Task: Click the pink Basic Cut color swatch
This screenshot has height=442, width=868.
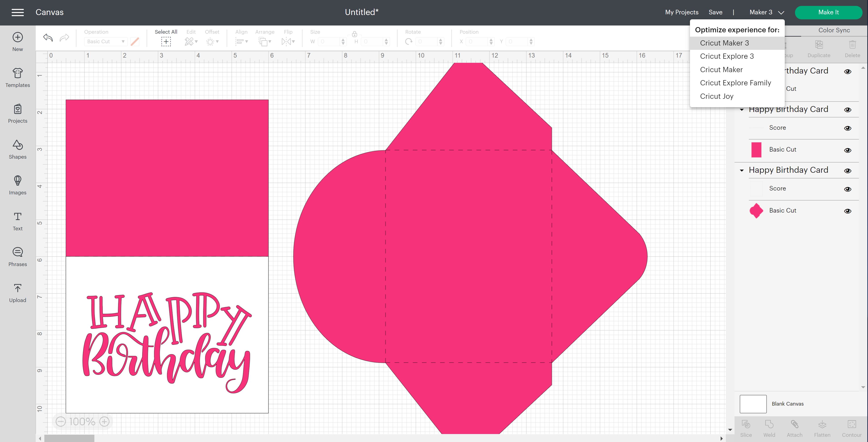Action: (757, 150)
